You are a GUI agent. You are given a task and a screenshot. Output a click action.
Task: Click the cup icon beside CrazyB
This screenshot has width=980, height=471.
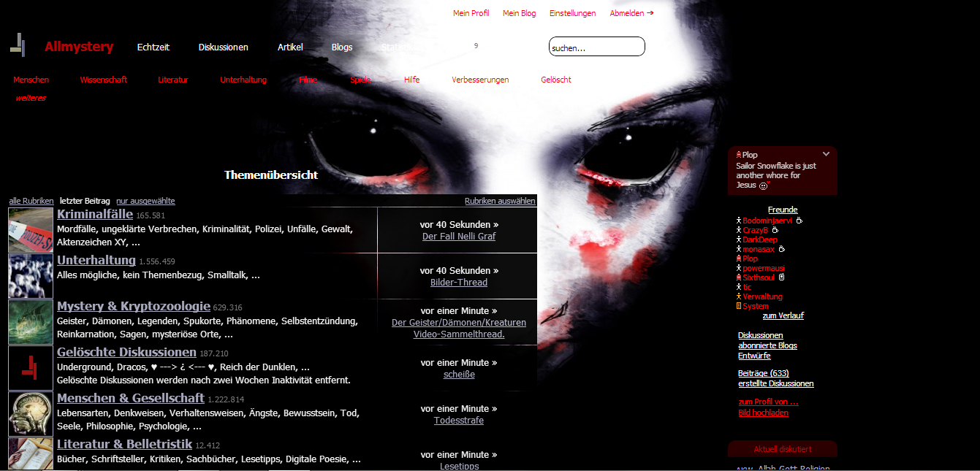click(775, 230)
